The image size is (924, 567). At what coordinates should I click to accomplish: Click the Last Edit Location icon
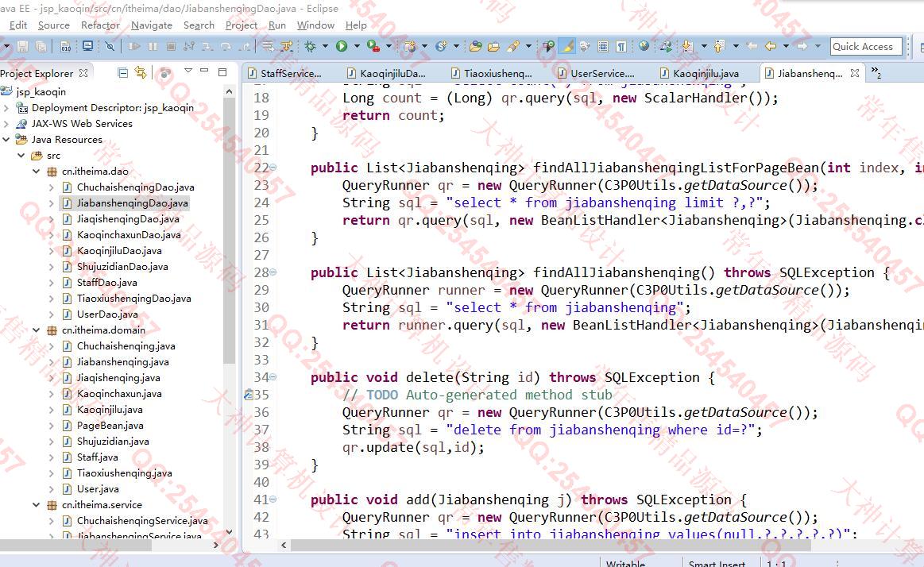(752, 46)
